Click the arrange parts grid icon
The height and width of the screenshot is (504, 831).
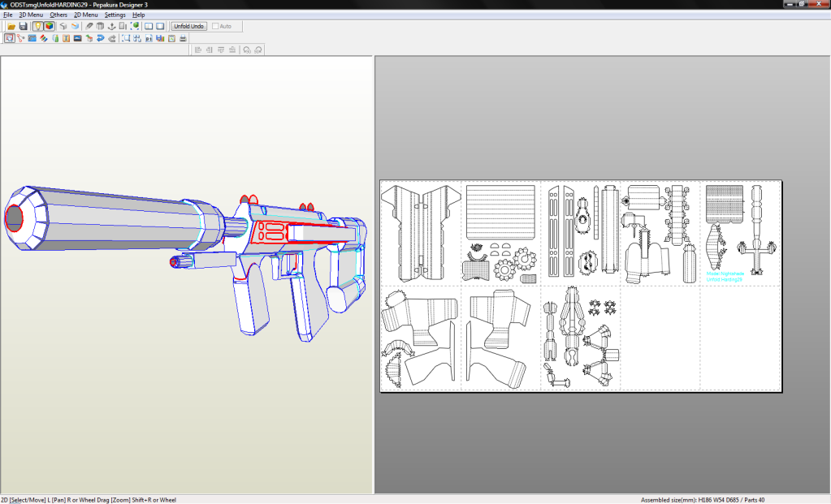[137, 38]
